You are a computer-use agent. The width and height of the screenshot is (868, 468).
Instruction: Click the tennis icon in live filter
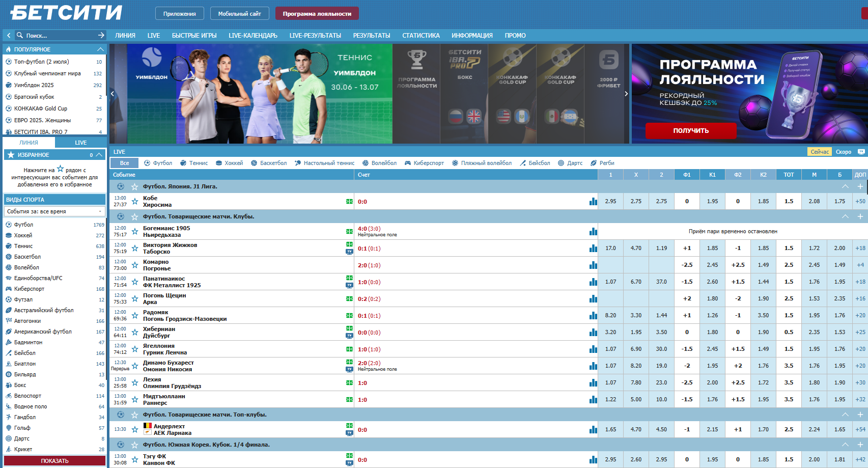coord(183,163)
